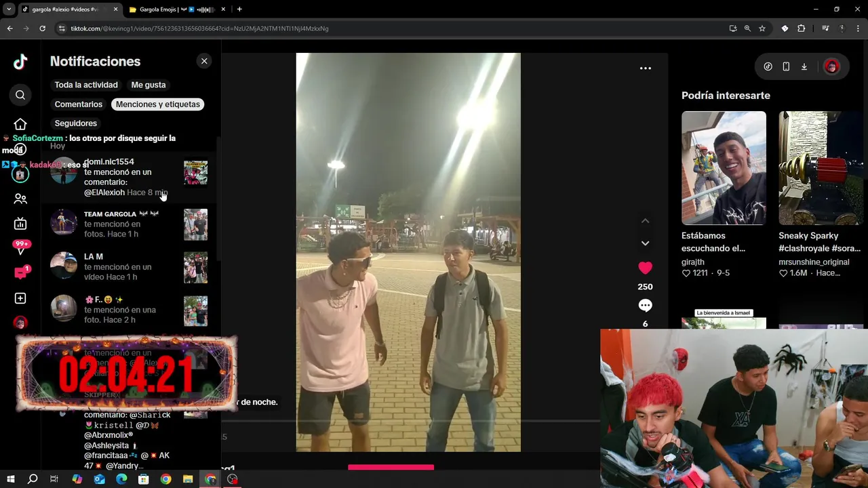This screenshot has height=488, width=868.
Task: Open the video three-dots more menu
Action: coord(646,68)
